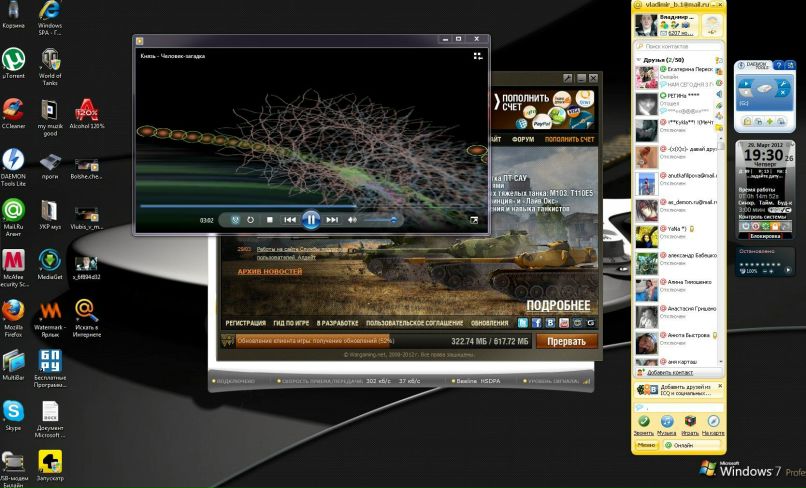Toggle shuffle in media player
The image size is (806, 488).
(234, 219)
